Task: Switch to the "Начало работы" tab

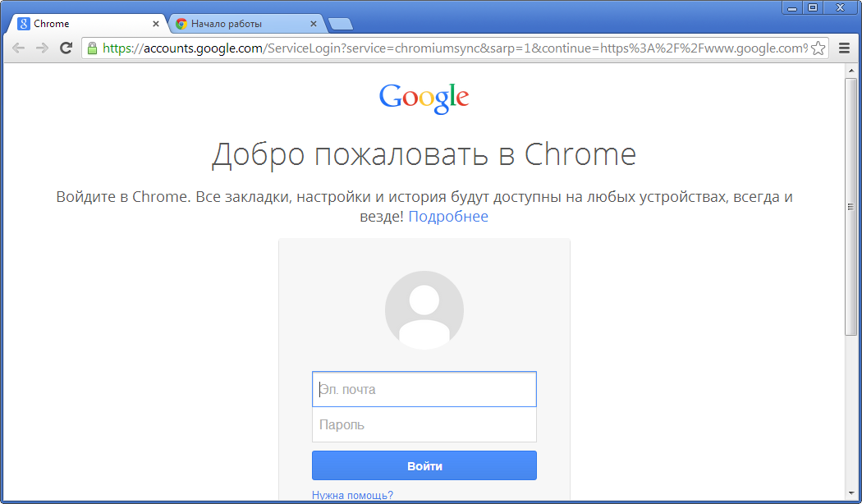Action: coord(238,24)
